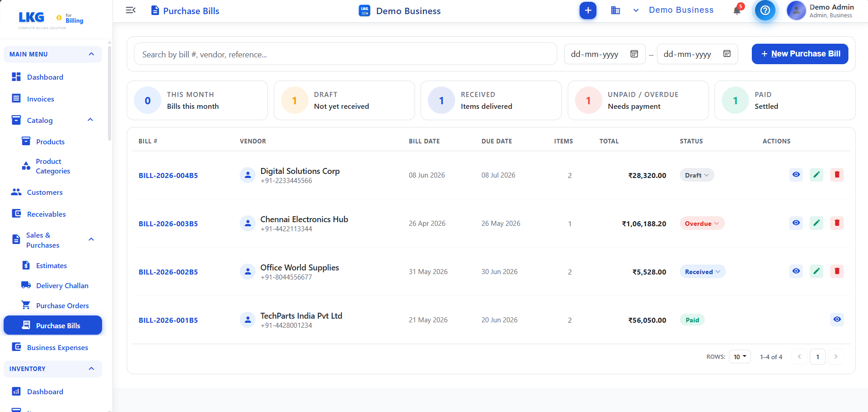868x412 pixels.
Task: Click the end date input field
Action: (x=697, y=54)
